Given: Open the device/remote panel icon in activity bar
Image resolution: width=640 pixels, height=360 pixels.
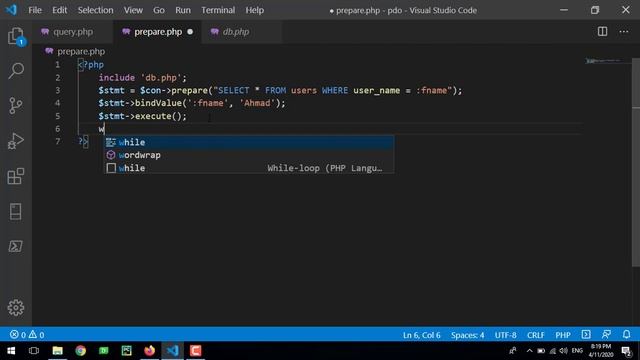Looking at the screenshot, I should pos(16,211).
